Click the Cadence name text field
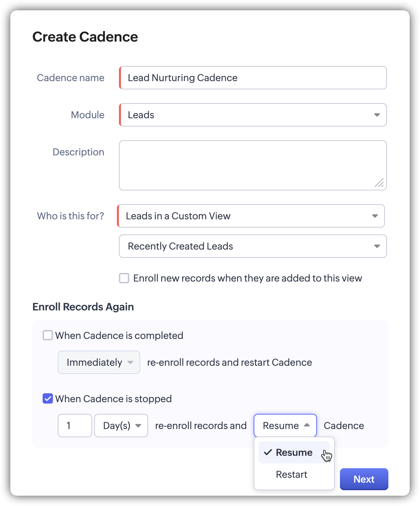420x506 pixels. click(x=253, y=78)
